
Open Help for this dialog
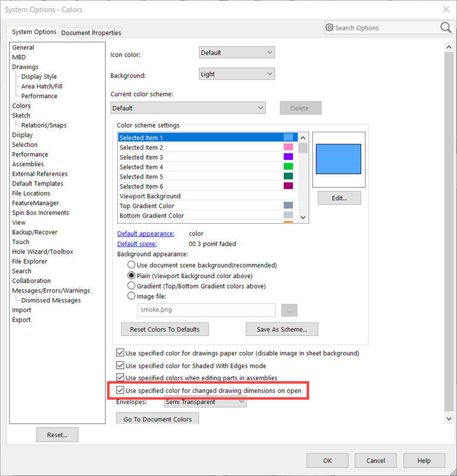[x=424, y=461]
